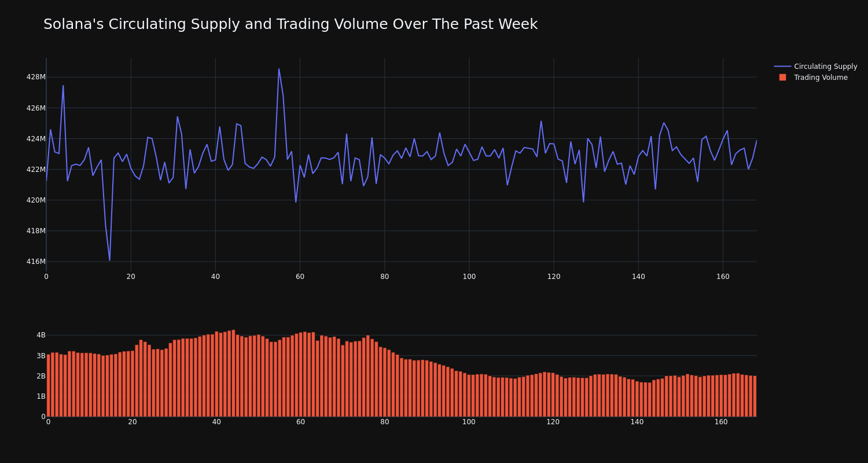
Task: Click the 1B volume axis label
Action: 41,396
